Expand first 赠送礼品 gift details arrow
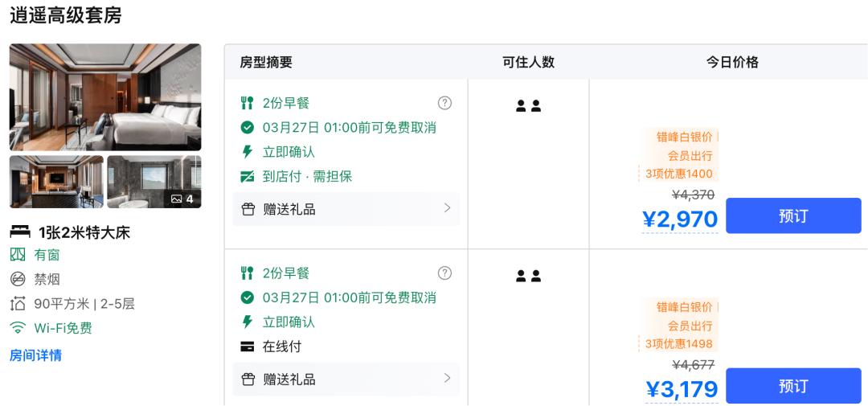Viewport: 868px width, 406px height. pyautogui.click(x=448, y=208)
